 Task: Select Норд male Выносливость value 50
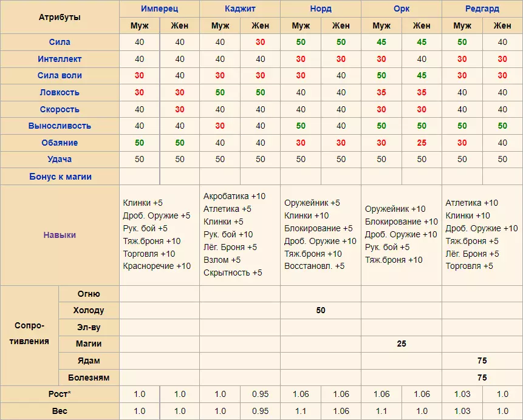[301, 126]
